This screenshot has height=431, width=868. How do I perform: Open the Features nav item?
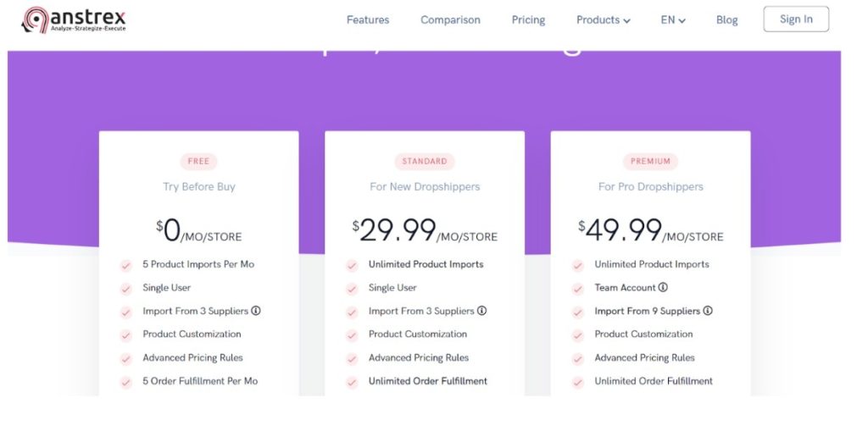coord(368,20)
